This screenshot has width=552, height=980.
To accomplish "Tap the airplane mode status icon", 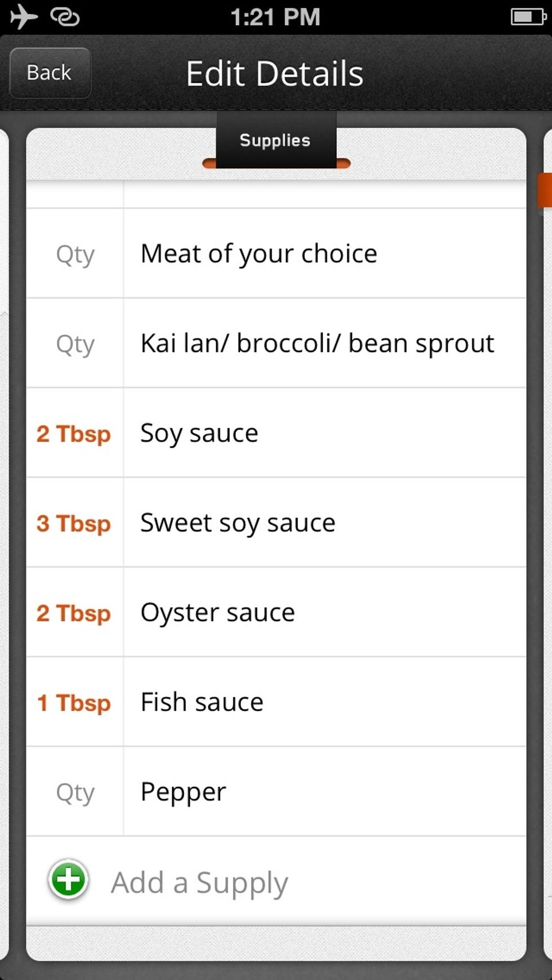I will point(24,16).
